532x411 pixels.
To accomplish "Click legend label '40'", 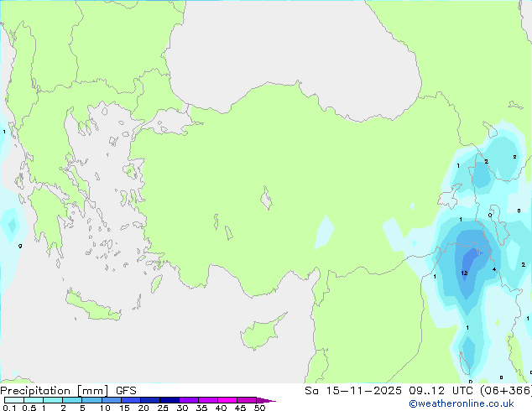I will [x=221, y=408].
